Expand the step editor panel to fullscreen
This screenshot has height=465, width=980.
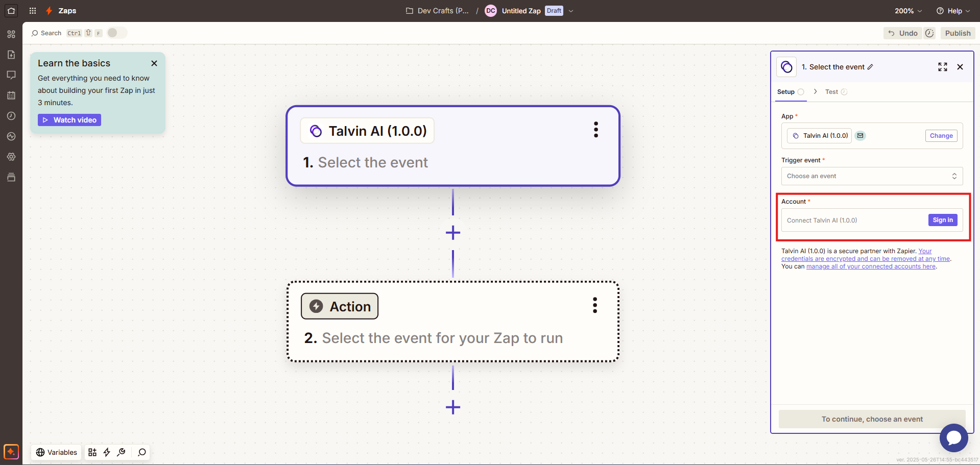pos(943,67)
